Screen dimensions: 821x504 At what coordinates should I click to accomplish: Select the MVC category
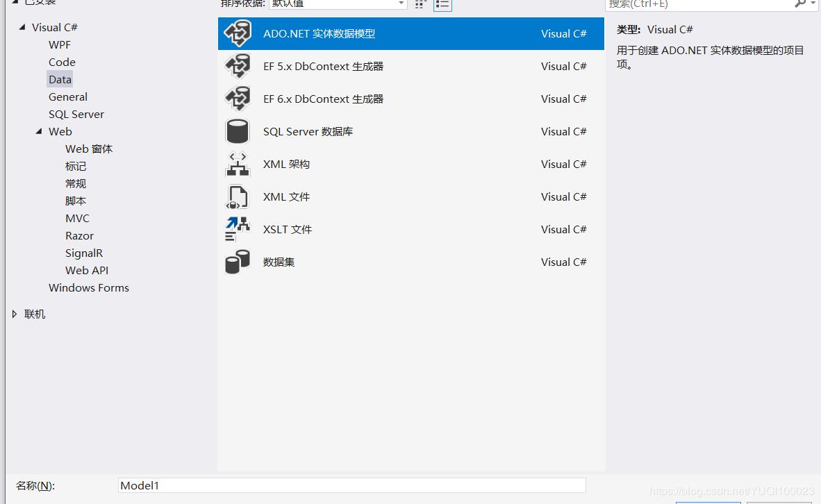(x=78, y=218)
